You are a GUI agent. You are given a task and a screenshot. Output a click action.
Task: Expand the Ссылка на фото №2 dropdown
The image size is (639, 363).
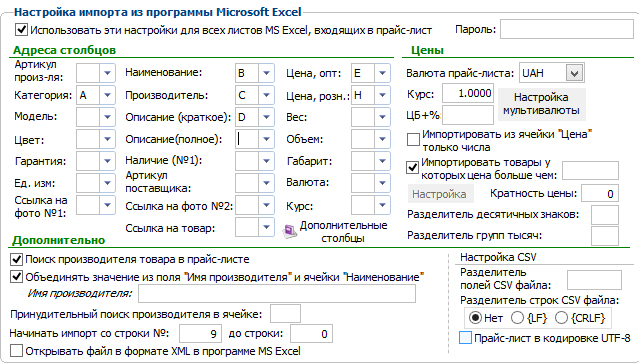pos(266,205)
